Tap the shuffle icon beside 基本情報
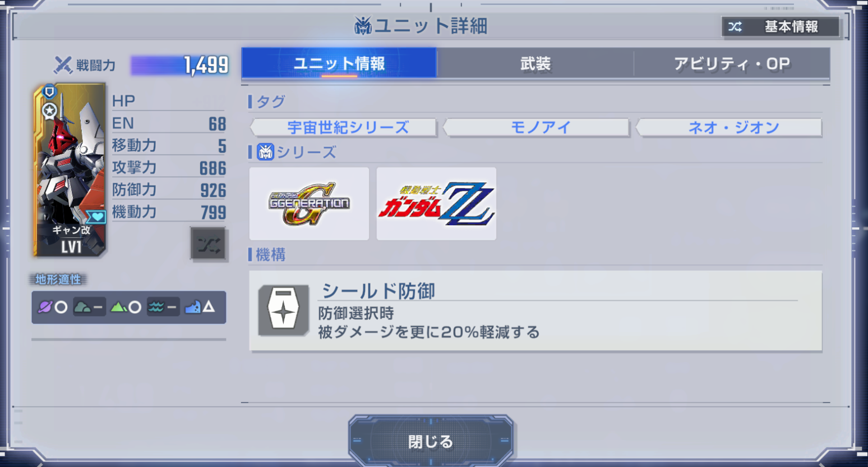Image resolution: width=868 pixels, height=467 pixels. click(735, 26)
